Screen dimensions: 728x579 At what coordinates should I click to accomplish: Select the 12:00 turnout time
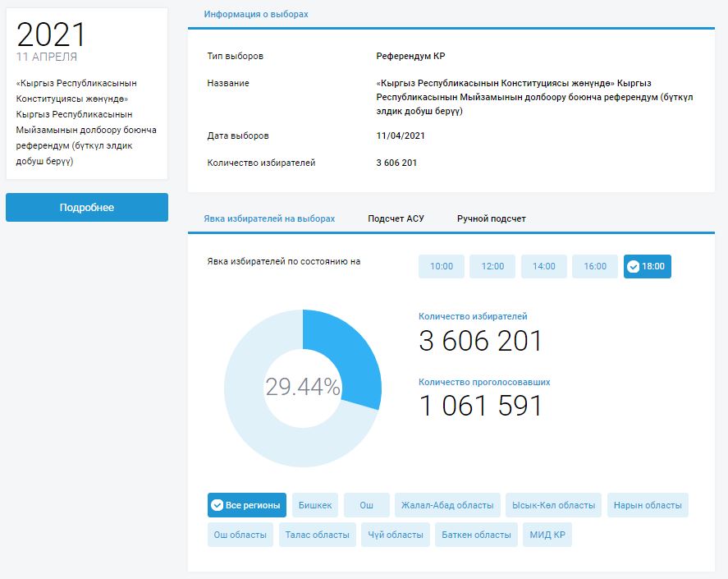[x=492, y=266]
